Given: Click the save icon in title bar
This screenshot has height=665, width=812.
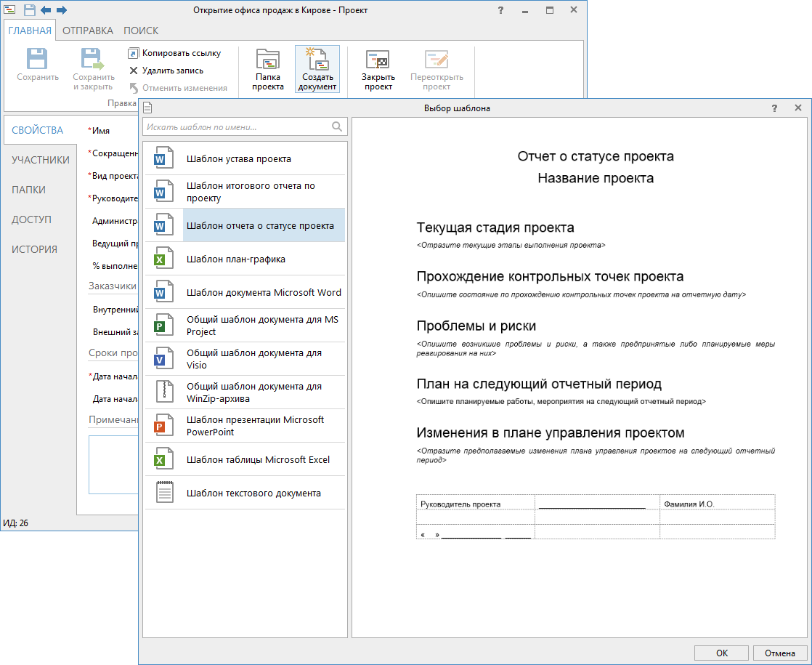Looking at the screenshot, I should 30,10.
